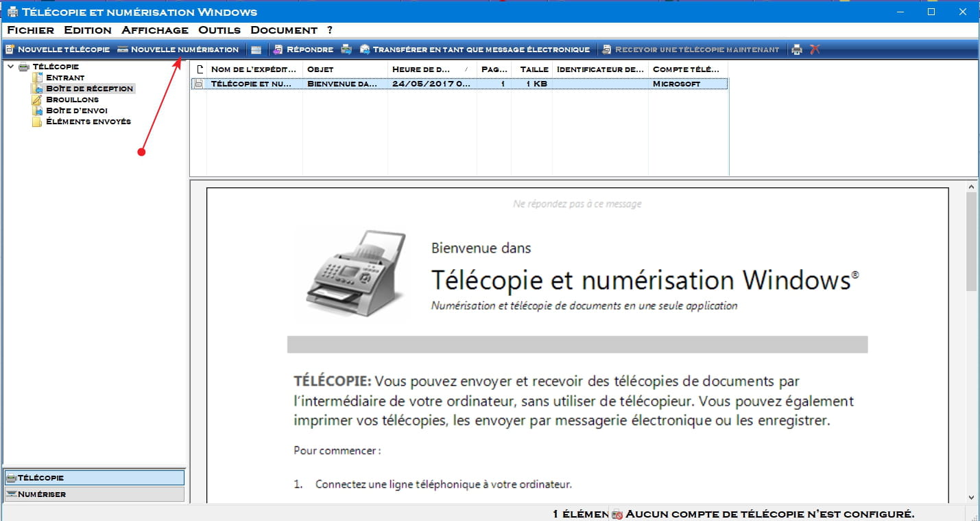This screenshot has width=980, height=521.
Task: Click Transférer en tant que message électronique
Action: pyautogui.click(x=475, y=49)
